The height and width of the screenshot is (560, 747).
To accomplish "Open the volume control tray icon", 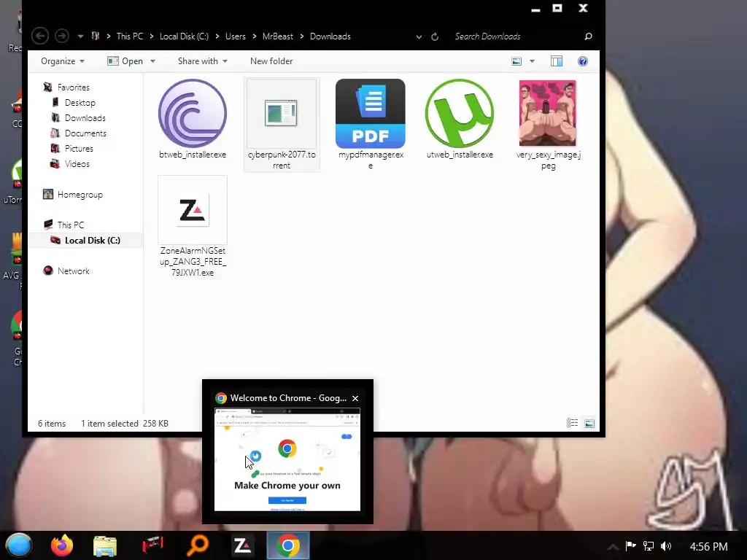I will tap(666, 546).
